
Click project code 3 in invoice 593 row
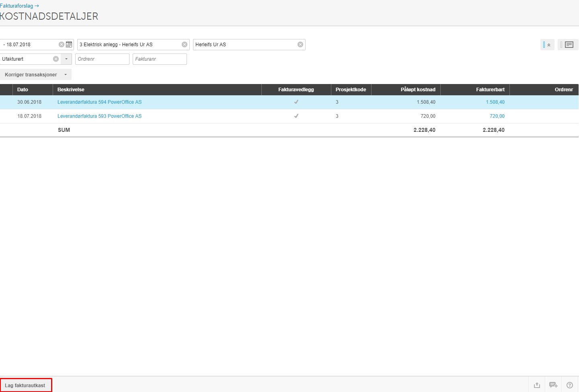coord(337,116)
